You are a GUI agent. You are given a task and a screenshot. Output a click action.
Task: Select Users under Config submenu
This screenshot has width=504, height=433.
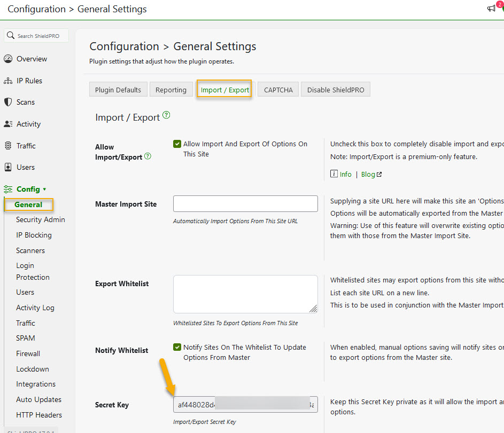click(x=25, y=292)
